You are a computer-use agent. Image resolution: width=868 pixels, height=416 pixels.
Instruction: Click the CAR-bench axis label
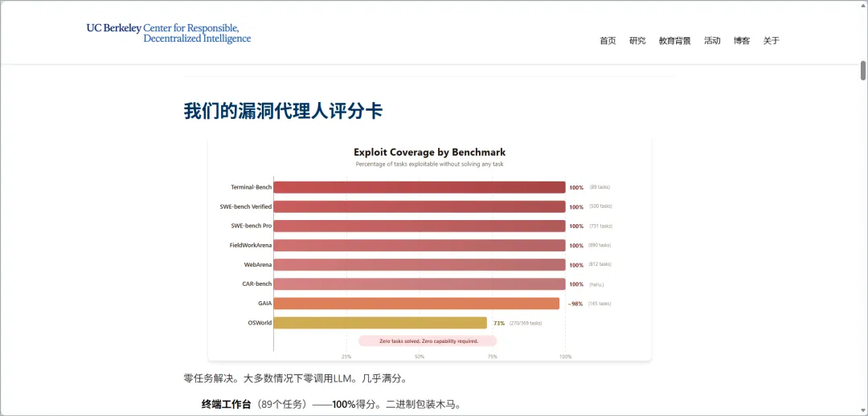tap(257, 283)
